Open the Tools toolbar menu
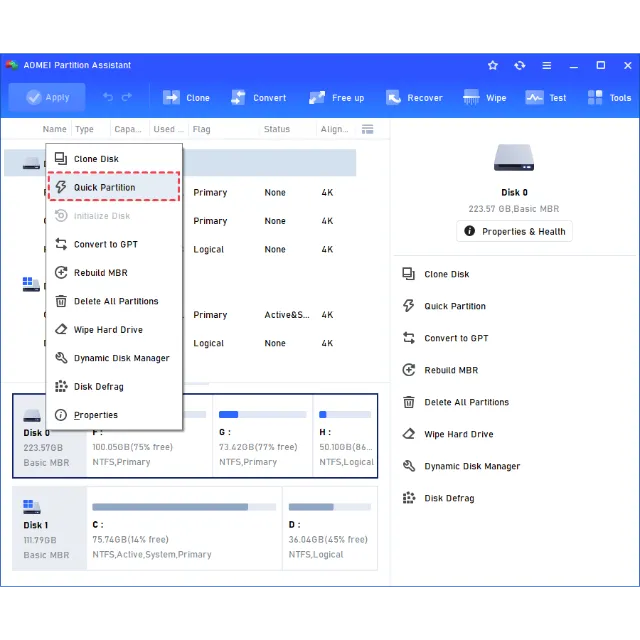The height and width of the screenshot is (640, 640). (608, 98)
